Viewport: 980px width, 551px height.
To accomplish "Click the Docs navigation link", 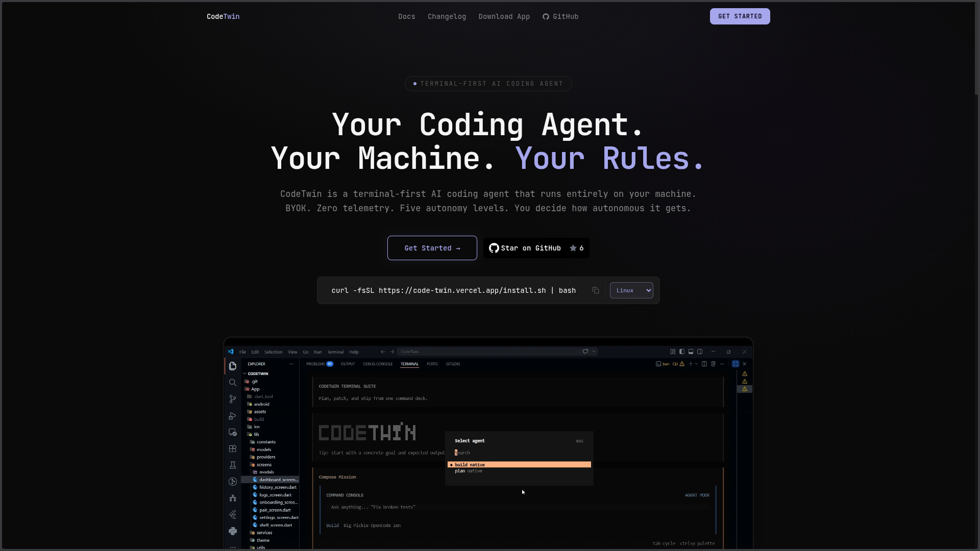I will [x=407, y=17].
